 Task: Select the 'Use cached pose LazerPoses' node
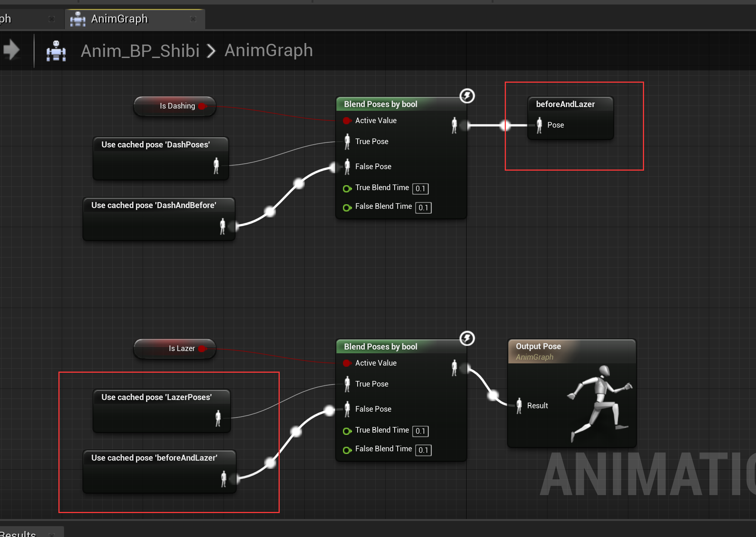[161, 397]
